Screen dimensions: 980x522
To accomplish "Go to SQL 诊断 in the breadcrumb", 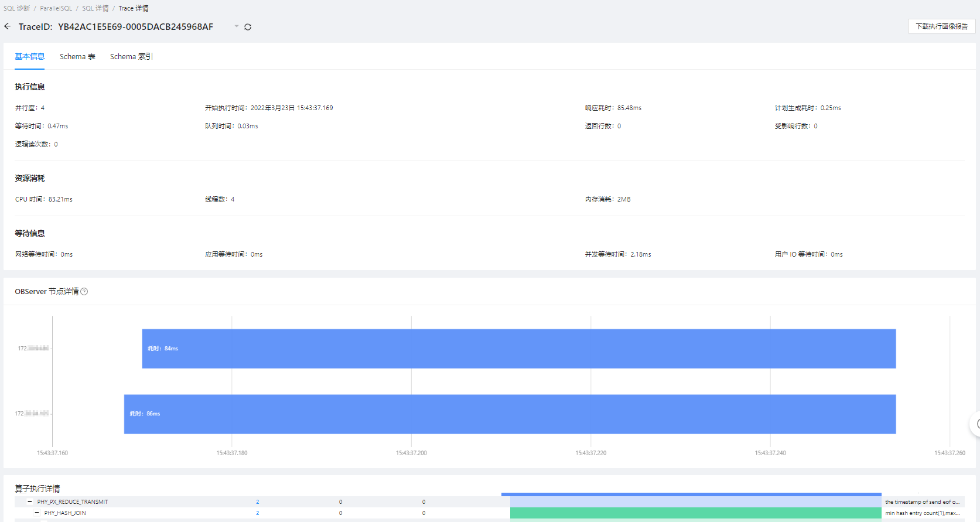I will coord(17,8).
